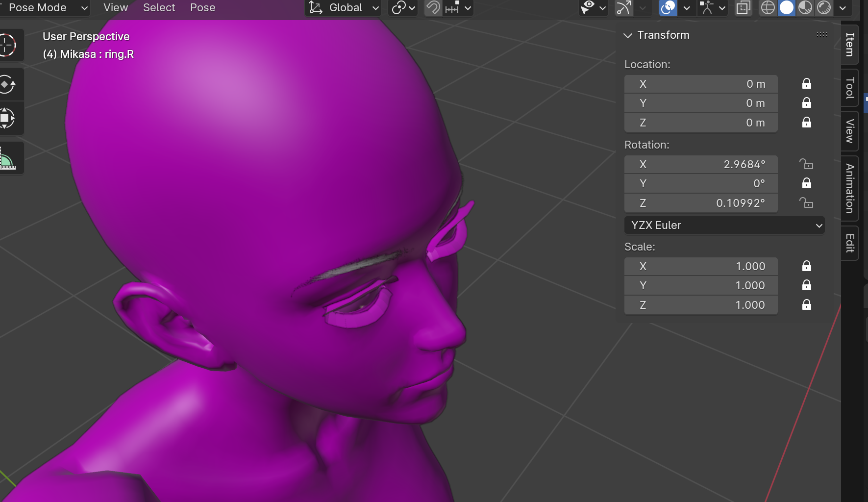Switch to Wireframe viewport shading
This screenshot has width=868, height=502.
pos(768,8)
